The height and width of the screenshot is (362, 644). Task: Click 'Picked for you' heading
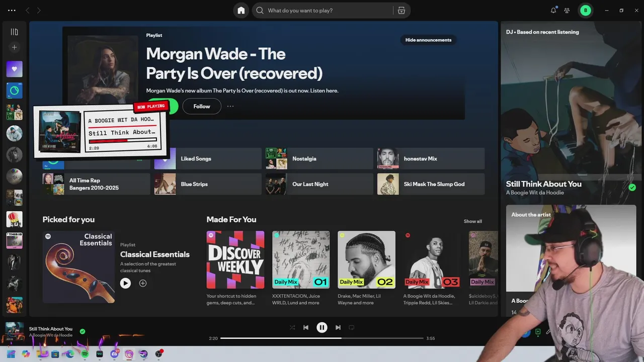point(68,219)
